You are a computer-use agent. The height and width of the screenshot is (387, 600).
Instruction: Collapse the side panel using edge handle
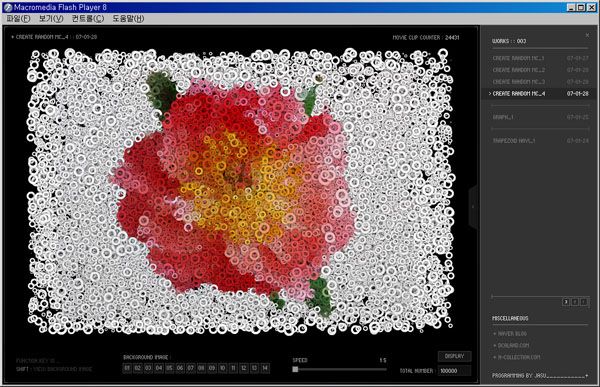click(x=473, y=207)
